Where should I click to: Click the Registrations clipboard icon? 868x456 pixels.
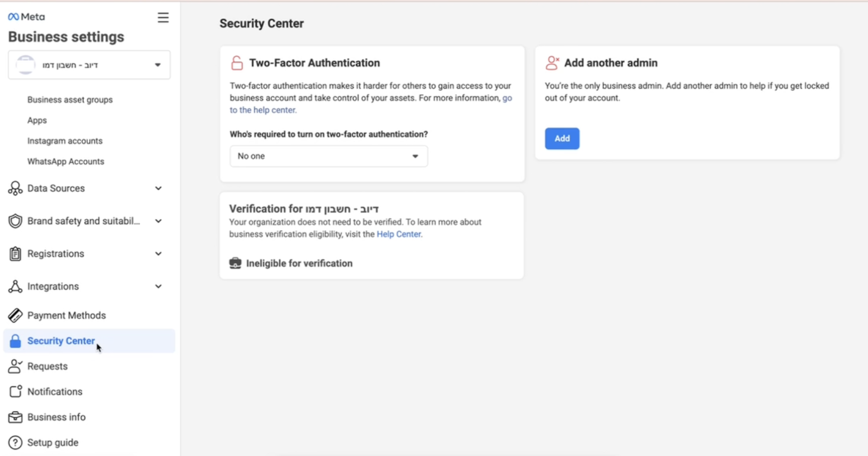point(15,254)
